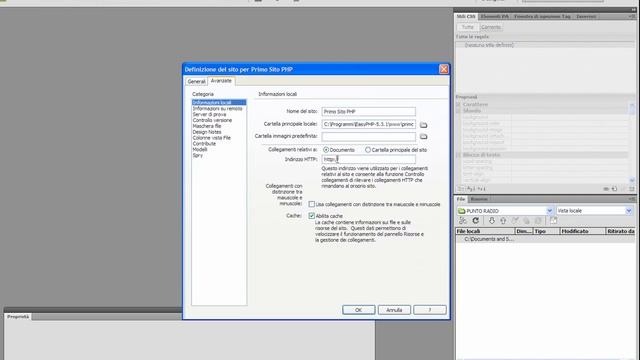Select the Modelli category
Screen dimensions: 640x360
point(200,150)
